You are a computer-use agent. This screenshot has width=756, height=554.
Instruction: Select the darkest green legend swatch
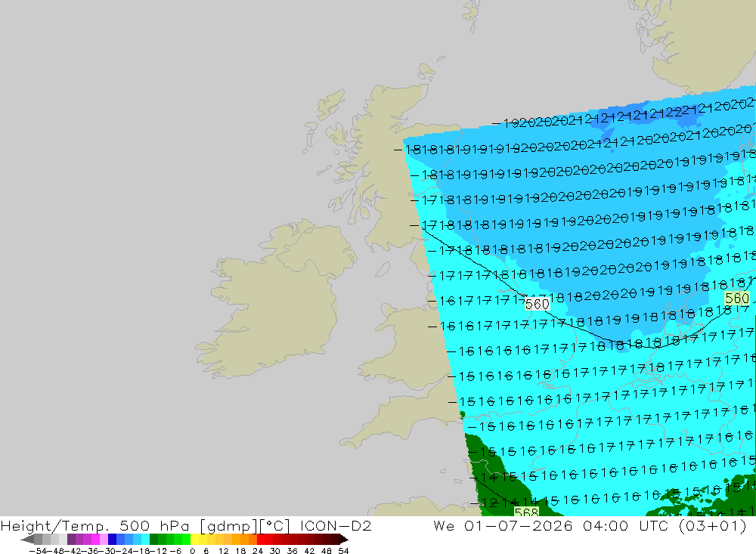[153, 539]
